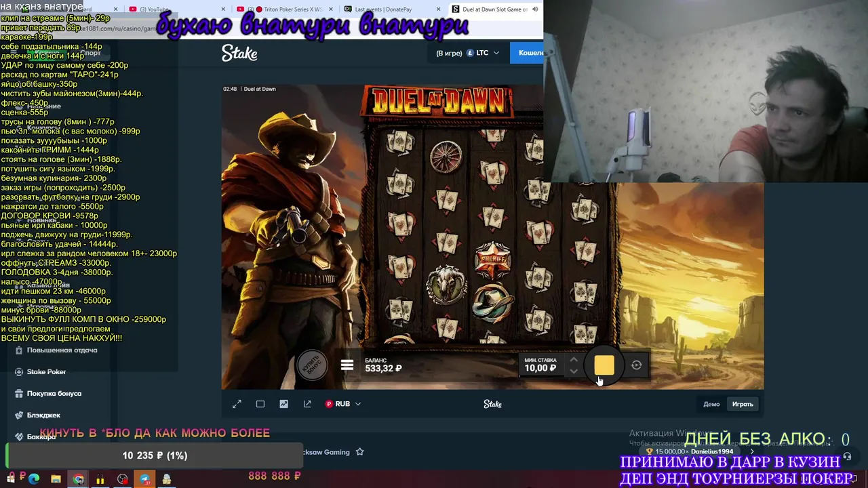Image resolution: width=868 pixels, height=488 pixels.
Task: Open live stats chart icon
Action: (283, 404)
